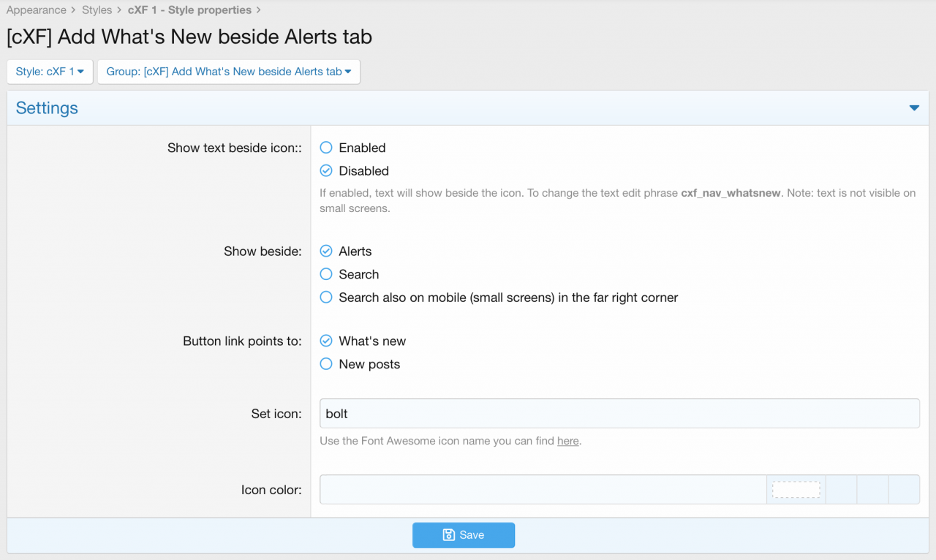
Task: Open the Icon color swatch picker
Action: coord(796,490)
